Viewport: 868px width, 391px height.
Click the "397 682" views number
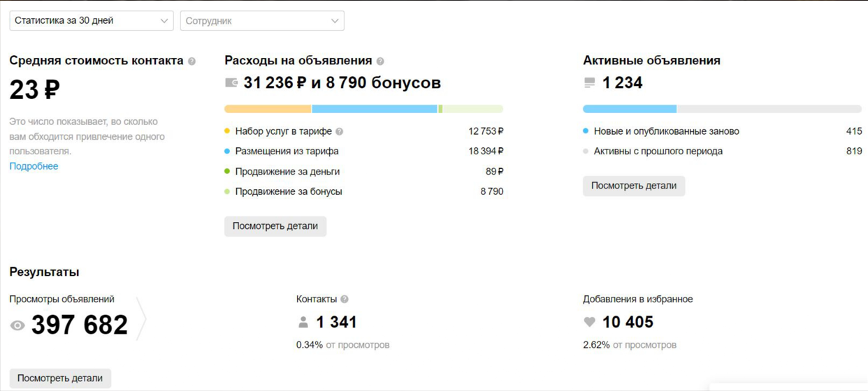click(80, 325)
